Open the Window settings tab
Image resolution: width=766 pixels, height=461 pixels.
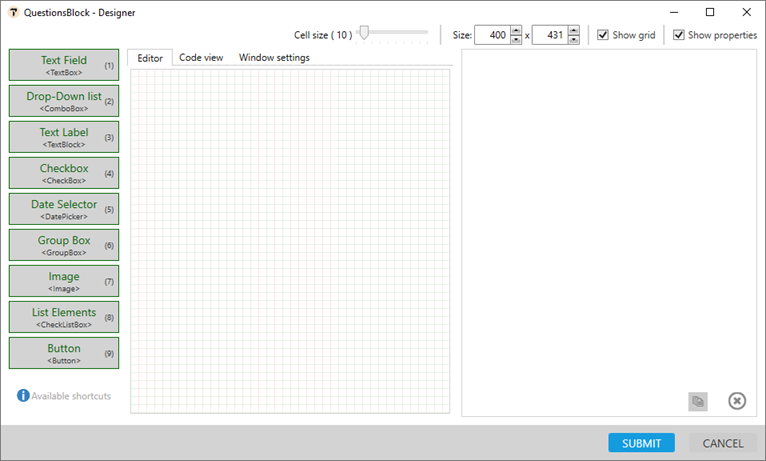(x=274, y=58)
